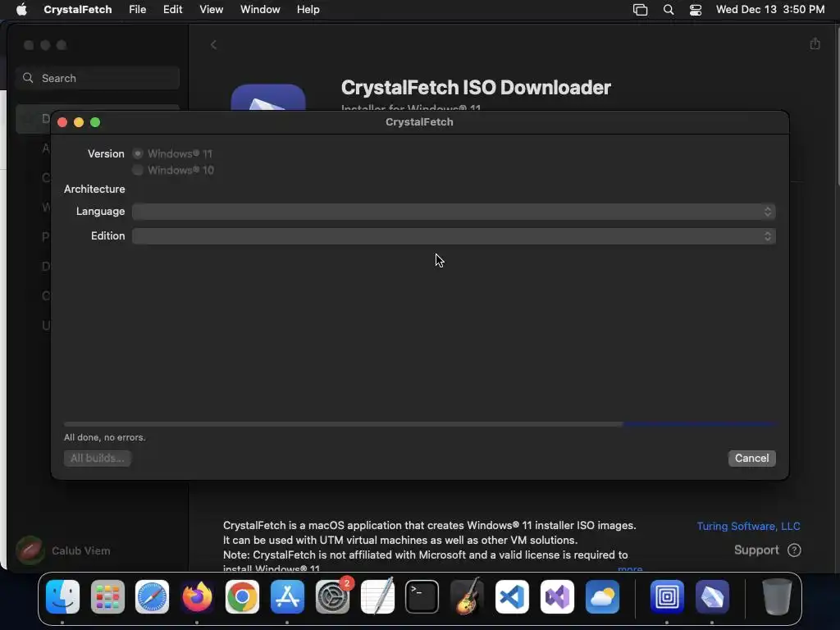
Task: Open Terminal from the Dock
Action: point(422,596)
